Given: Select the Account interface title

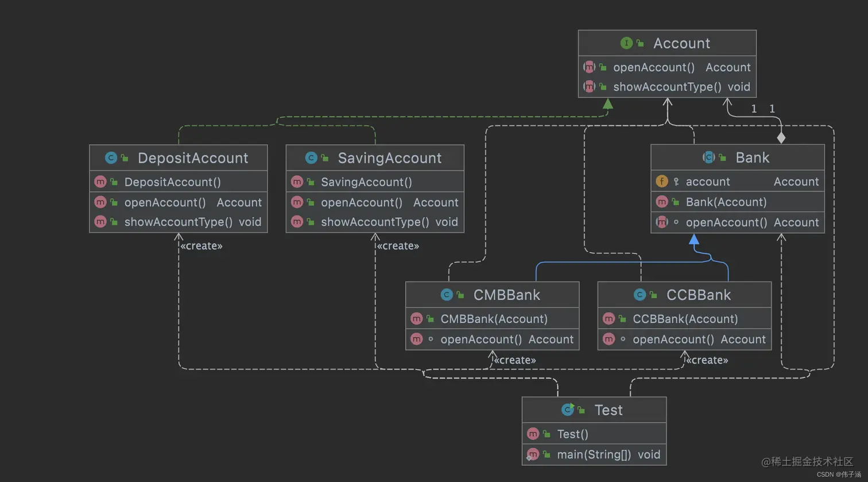Looking at the screenshot, I should [681, 43].
